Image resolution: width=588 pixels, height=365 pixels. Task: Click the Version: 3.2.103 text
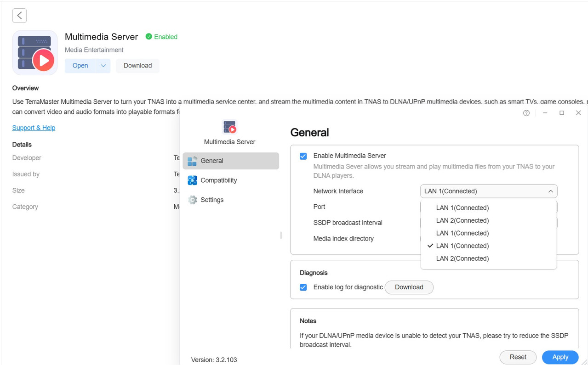pyautogui.click(x=214, y=360)
